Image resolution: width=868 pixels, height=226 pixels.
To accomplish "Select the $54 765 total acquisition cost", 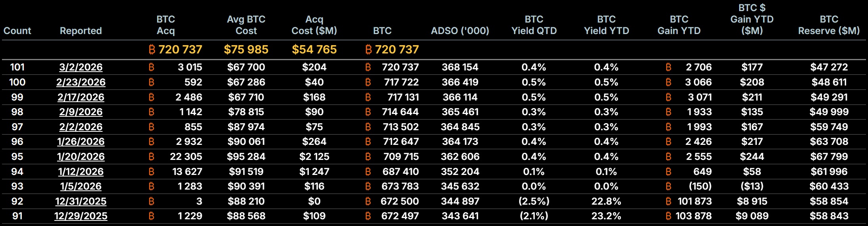I will [x=314, y=49].
